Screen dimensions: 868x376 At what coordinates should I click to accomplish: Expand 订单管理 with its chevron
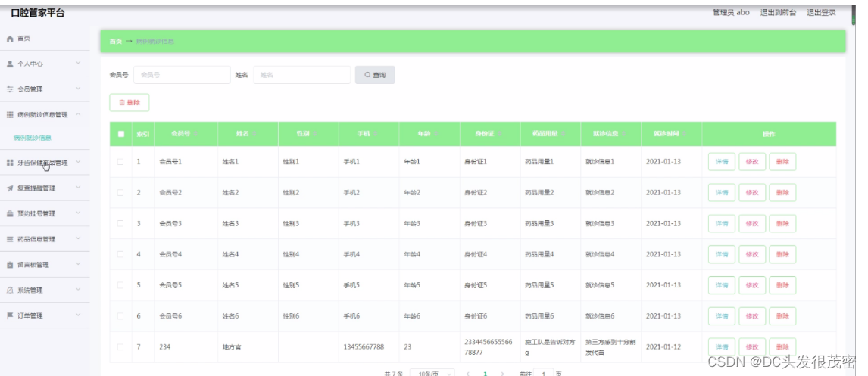(x=78, y=315)
